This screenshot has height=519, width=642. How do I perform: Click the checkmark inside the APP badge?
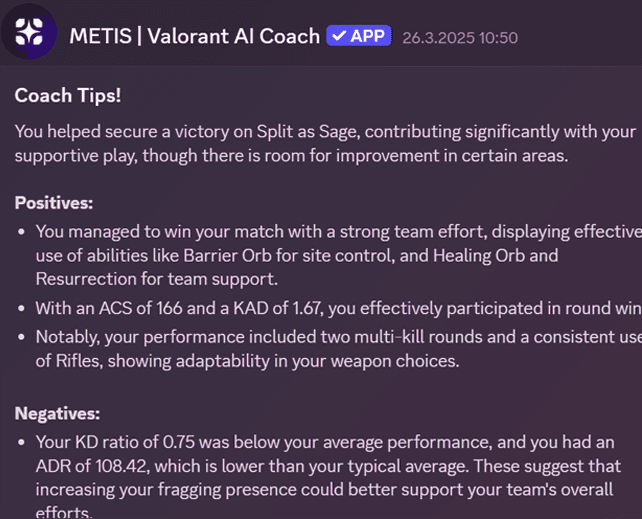coord(339,36)
